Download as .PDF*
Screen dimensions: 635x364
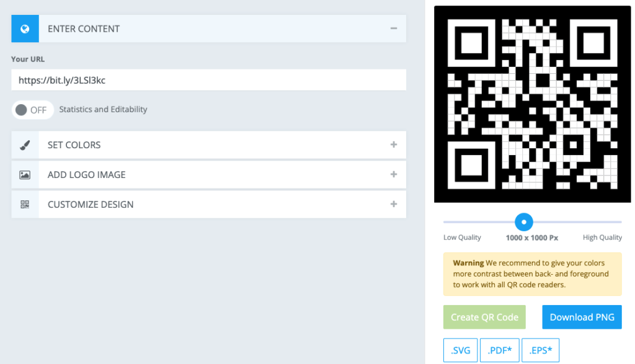[499, 350]
